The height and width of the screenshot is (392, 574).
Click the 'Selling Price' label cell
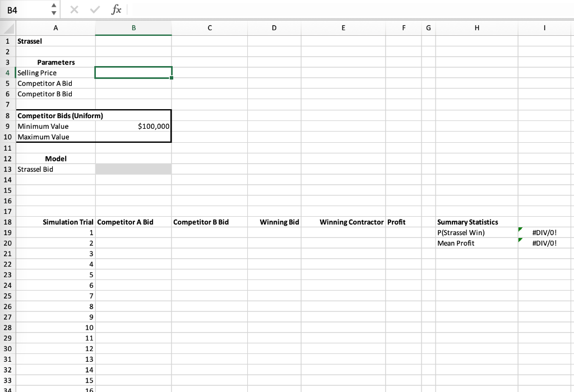(55, 73)
